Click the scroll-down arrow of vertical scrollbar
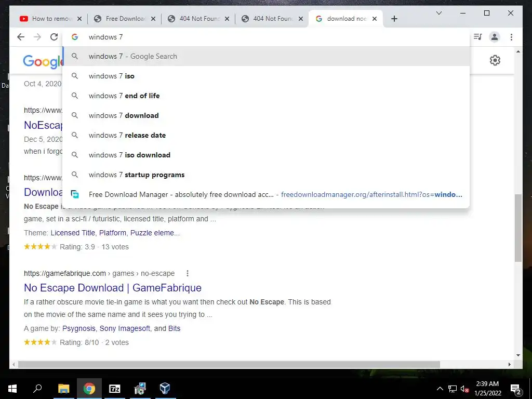Viewport: 532px width, 399px height. tap(518, 355)
